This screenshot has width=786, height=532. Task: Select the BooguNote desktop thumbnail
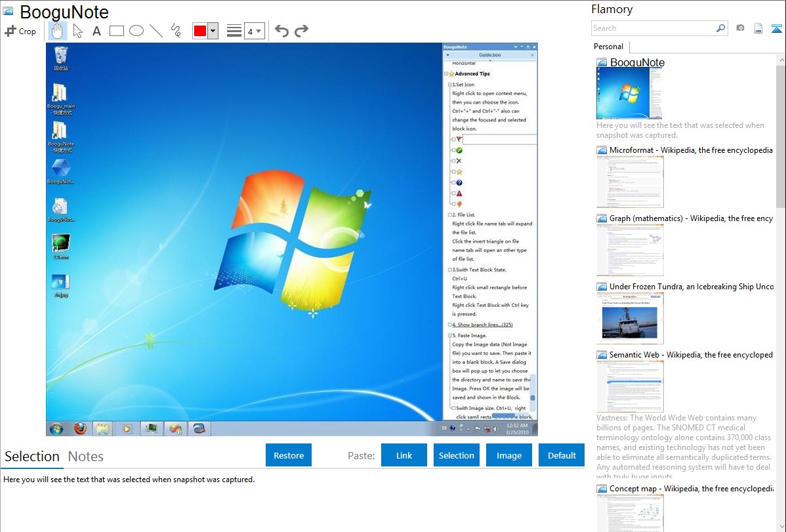[x=629, y=93]
